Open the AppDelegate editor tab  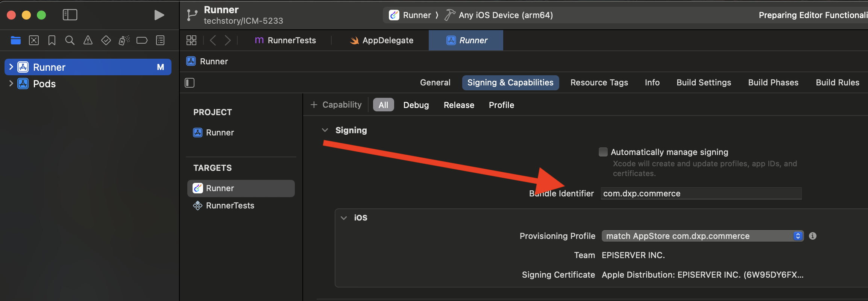tap(381, 40)
